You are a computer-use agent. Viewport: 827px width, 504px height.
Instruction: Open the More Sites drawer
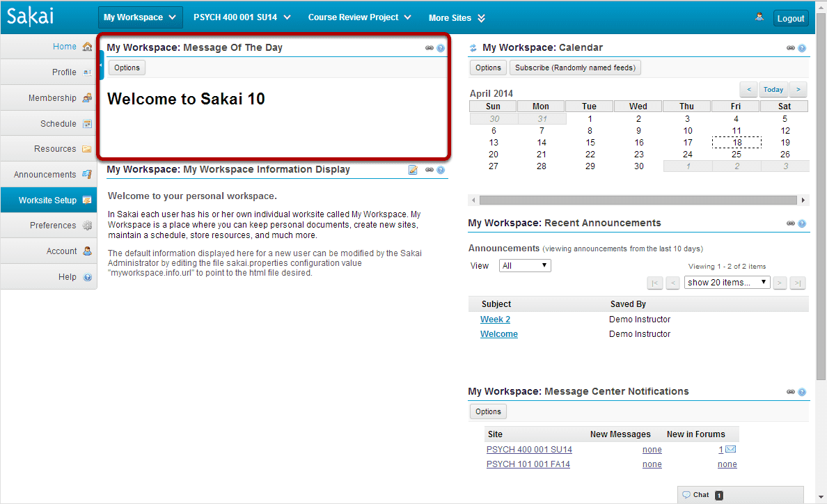[457, 18]
